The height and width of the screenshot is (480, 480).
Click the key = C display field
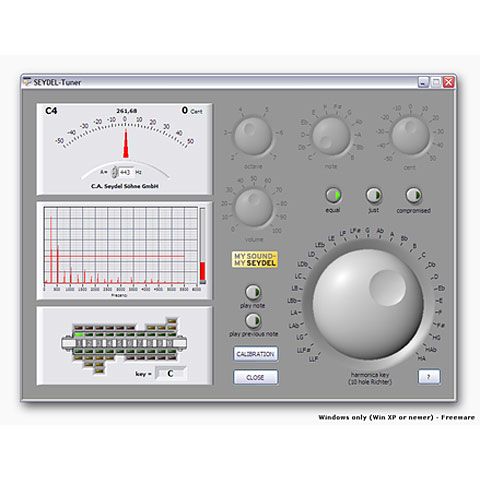(171, 373)
